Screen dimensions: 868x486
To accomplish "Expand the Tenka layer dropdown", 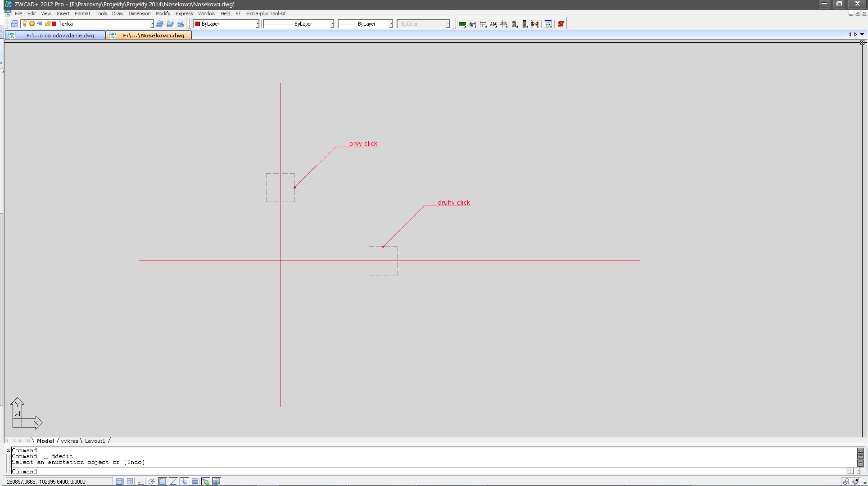I will pos(152,24).
